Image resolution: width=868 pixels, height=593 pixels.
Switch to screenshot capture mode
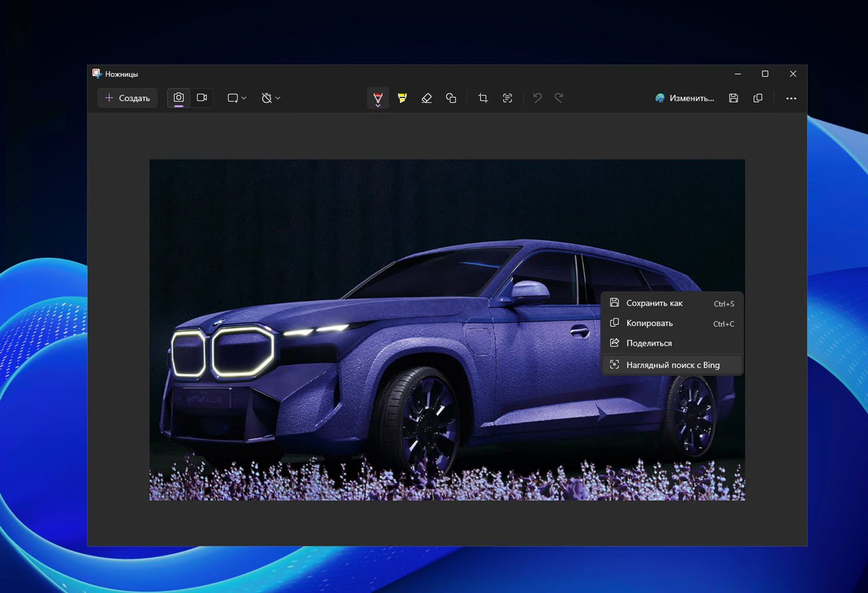click(x=179, y=98)
